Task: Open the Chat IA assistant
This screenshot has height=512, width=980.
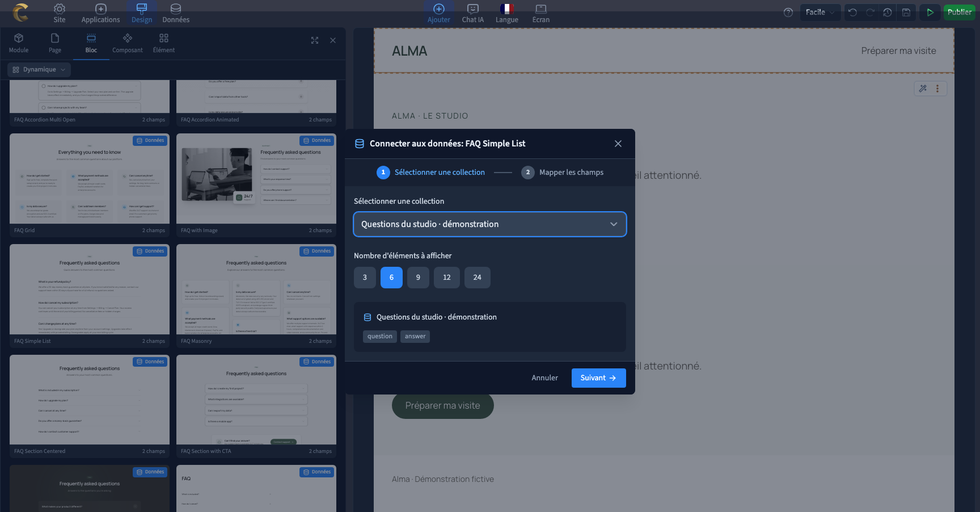Action: click(472, 13)
